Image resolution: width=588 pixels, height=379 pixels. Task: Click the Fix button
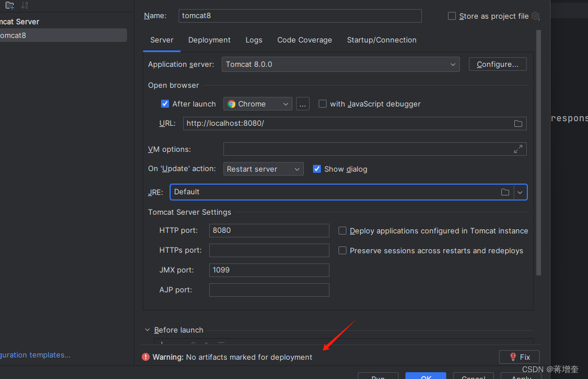[519, 357]
